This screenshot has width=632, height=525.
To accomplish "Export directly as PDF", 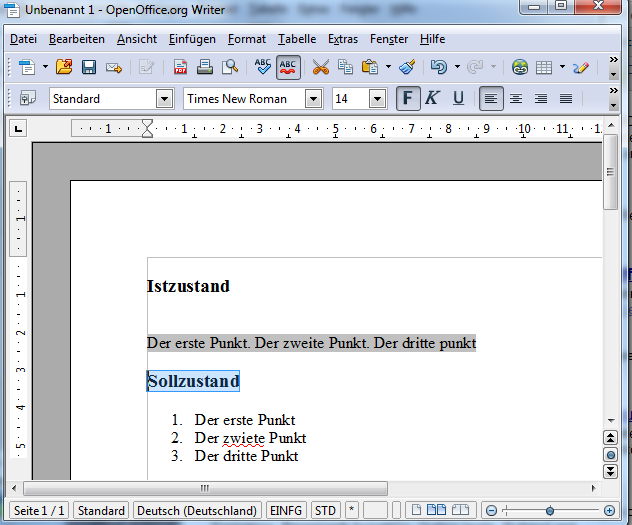I will pyautogui.click(x=181, y=68).
